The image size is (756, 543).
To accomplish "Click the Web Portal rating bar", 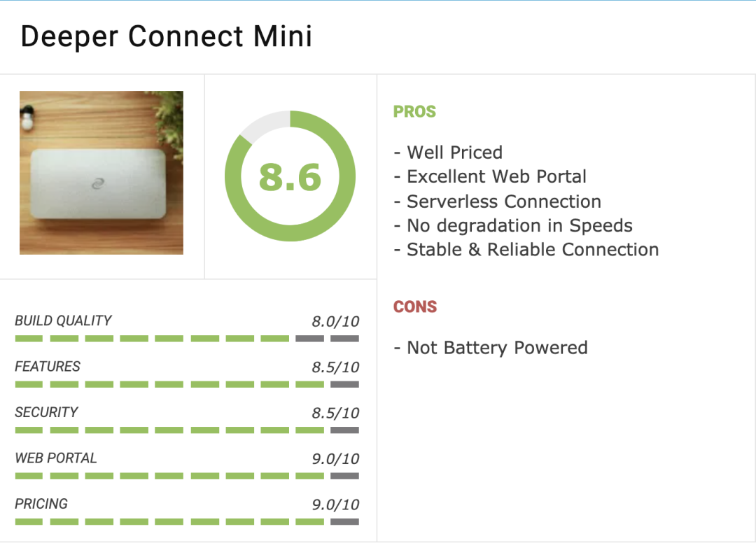I will tap(187, 476).
